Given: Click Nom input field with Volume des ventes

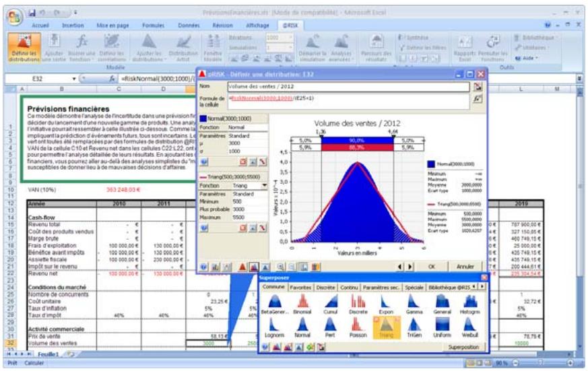Looking at the screenshot, I should click(x=348, y=87).
